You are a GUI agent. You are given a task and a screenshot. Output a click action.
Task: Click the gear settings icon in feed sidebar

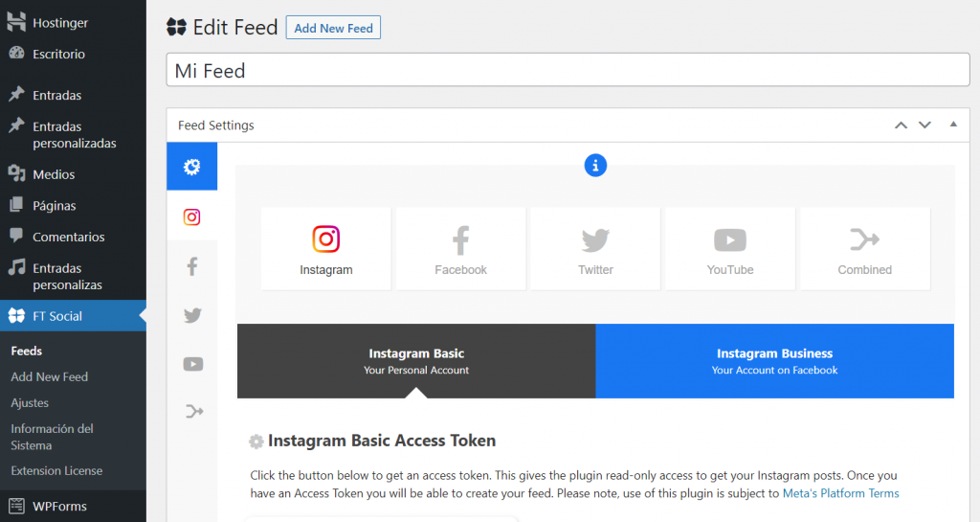point(191,167)
